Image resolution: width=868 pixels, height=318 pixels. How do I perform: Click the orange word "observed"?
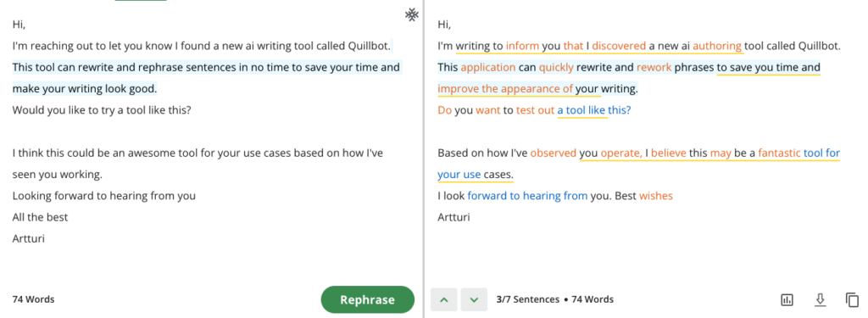coord(553,153)
